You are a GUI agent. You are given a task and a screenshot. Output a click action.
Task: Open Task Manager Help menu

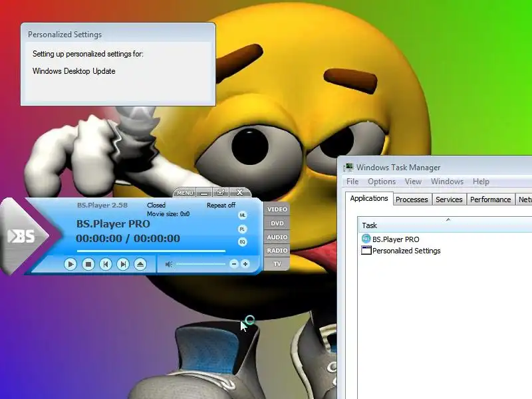pyautogui.click(x=481, y=182)
